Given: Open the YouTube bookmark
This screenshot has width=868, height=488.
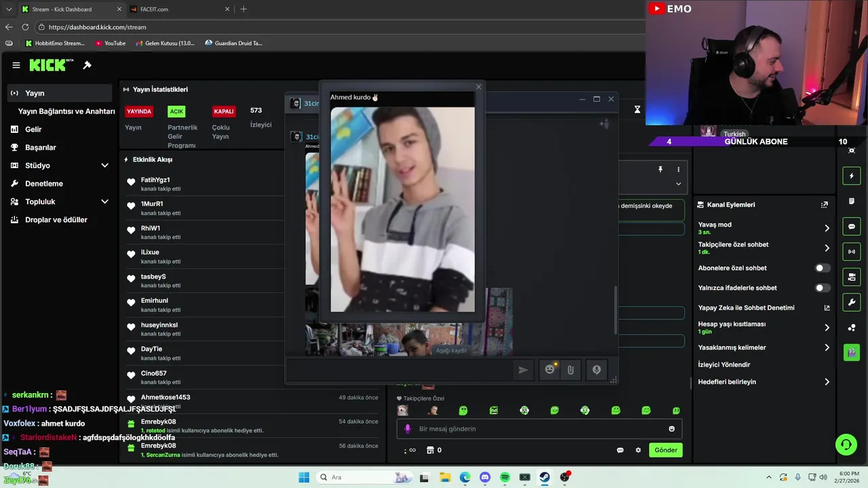Looking at the screenshot, I should pyautogui.click(x=111, y=43).
